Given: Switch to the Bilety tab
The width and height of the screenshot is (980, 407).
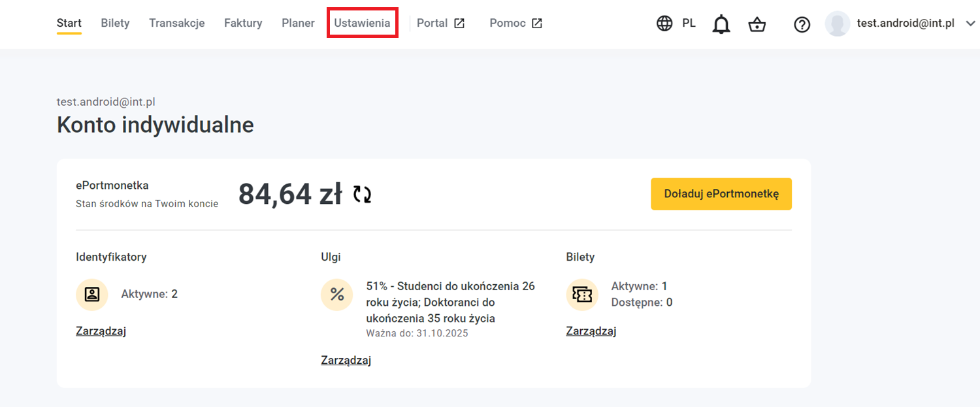Looking at the screenshot, I should 115,24.
